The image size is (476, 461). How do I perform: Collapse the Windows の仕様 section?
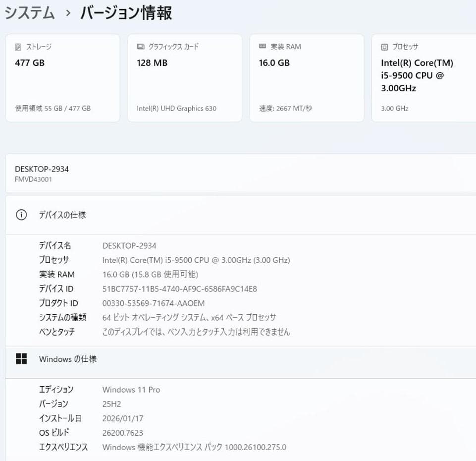click(67, 359)
